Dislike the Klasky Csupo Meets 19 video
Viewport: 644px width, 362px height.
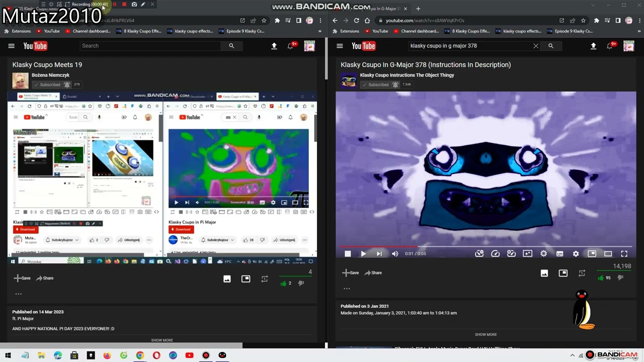click(x=301, y=283)
